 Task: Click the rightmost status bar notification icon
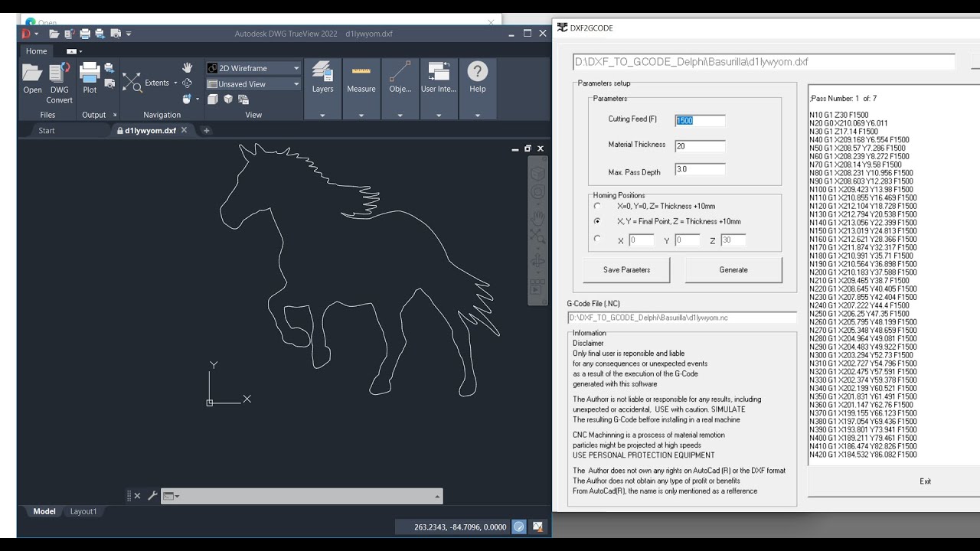(x=538, y=527)
